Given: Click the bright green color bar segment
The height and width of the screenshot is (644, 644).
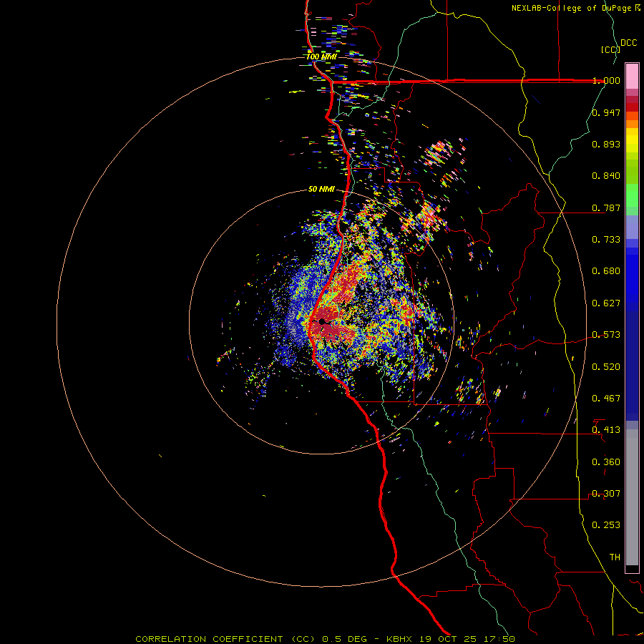Looking at the screenshot, I should [x=632, y=195].
